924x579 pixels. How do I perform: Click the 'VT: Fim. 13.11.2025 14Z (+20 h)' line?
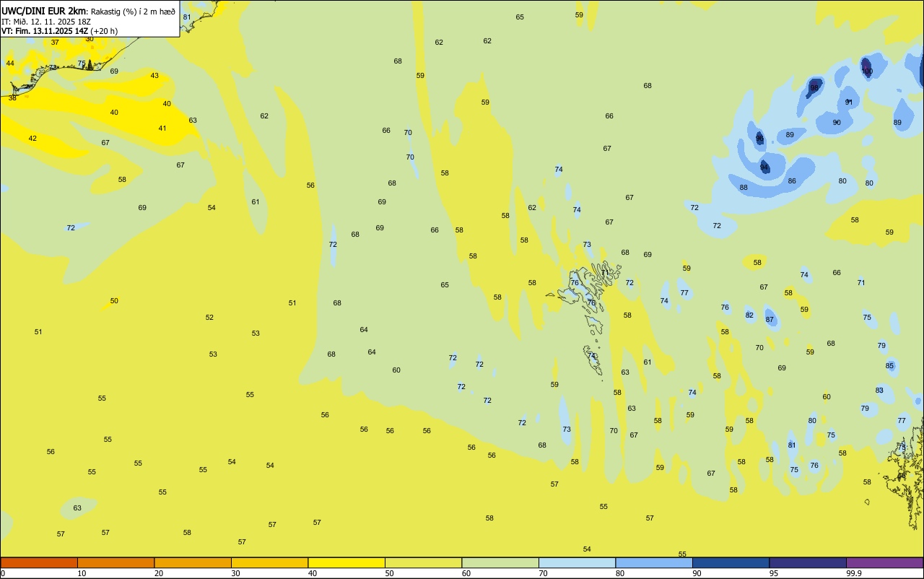coord(59,31)
